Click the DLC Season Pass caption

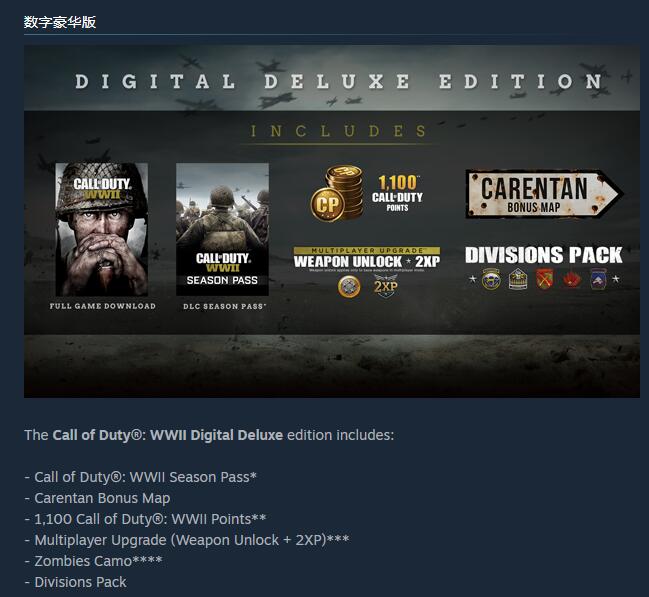tap(225, 306)
